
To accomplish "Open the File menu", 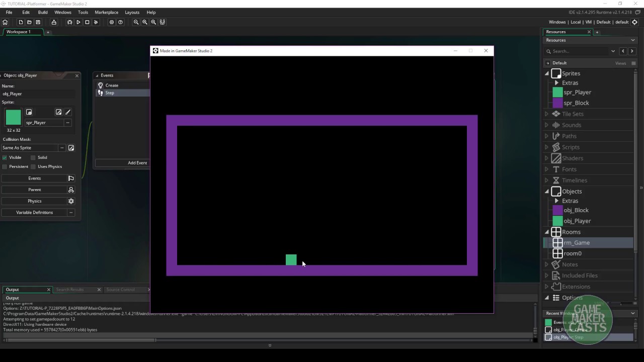I will point(9,12).
